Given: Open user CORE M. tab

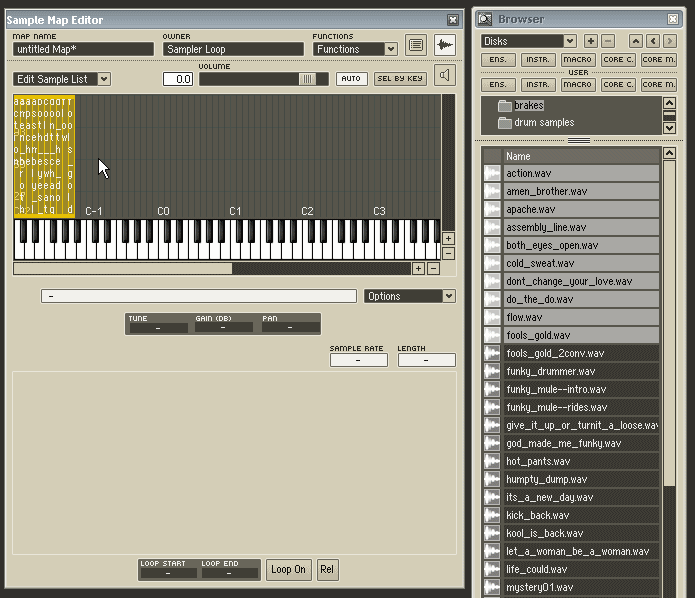Looking at the screenshot, I should [x=659, y=84].
